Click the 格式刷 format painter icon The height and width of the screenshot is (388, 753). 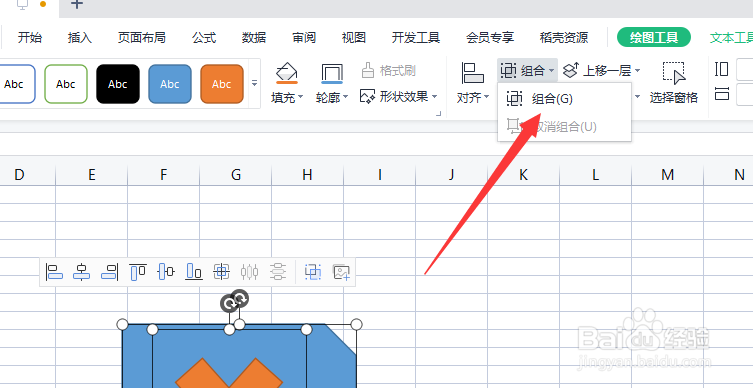click(367, 70)
